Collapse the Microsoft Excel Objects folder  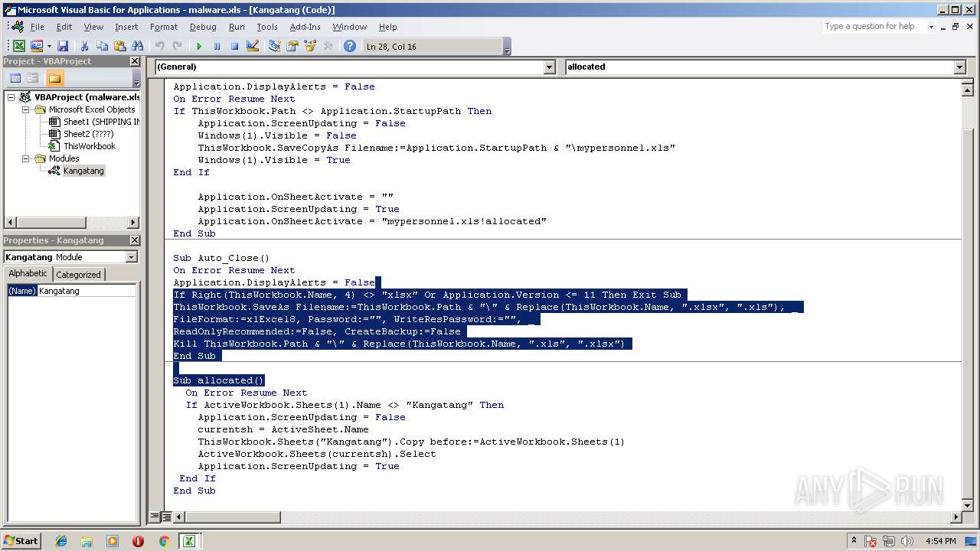25,109
